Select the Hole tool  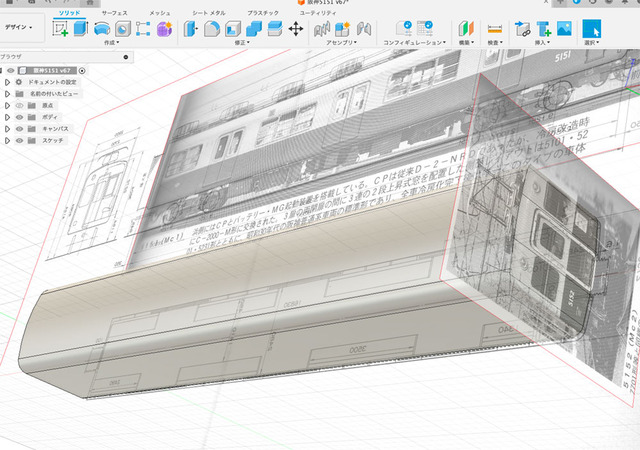123,29
